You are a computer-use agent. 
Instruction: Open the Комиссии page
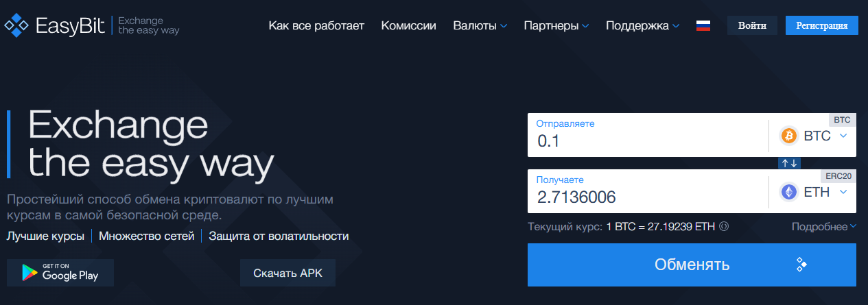tap(408, 26)
